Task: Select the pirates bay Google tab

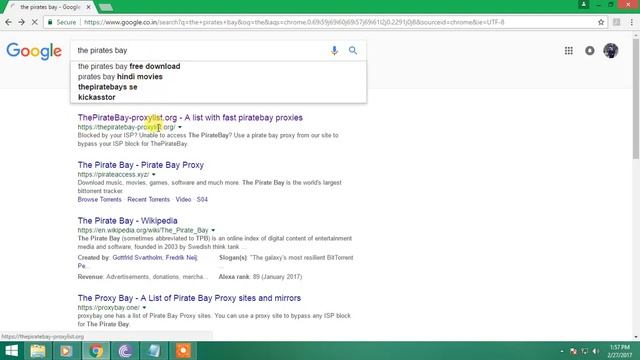Action: coord(50,7)
